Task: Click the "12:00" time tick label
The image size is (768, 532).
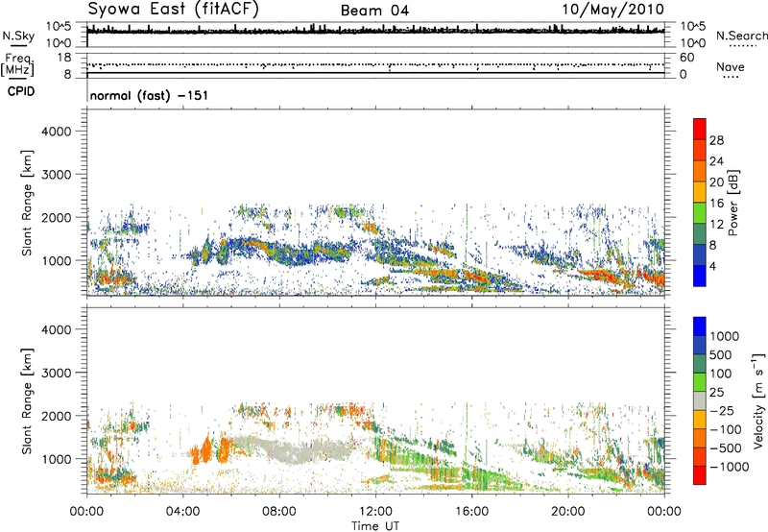Action: [x=375, y=512]
